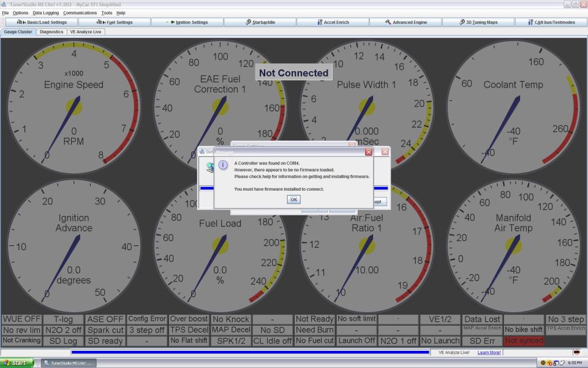Screen dimensions: 588x368
Task: Click the No bike shift indicator
Action: (x=524, y=330)
